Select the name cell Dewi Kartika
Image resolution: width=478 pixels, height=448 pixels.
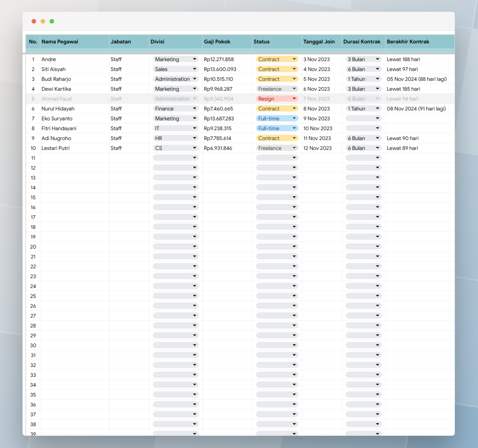pos(75,89)
